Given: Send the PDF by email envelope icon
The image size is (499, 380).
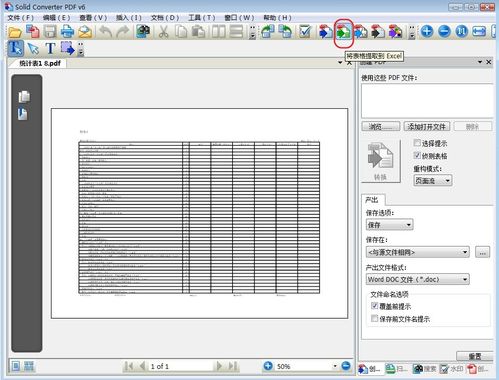Looking at the screenshot, I should pyautogui.click(x=85, y=32).
